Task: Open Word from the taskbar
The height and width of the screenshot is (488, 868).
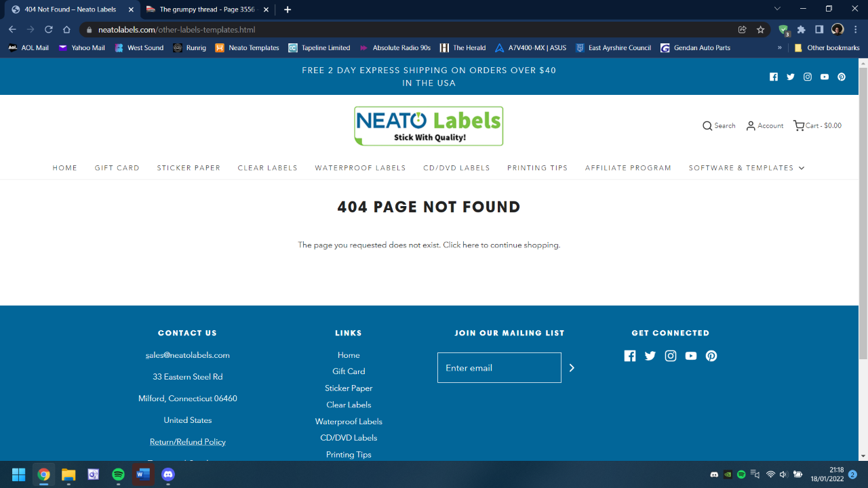Action: click(x=143, y=474)
